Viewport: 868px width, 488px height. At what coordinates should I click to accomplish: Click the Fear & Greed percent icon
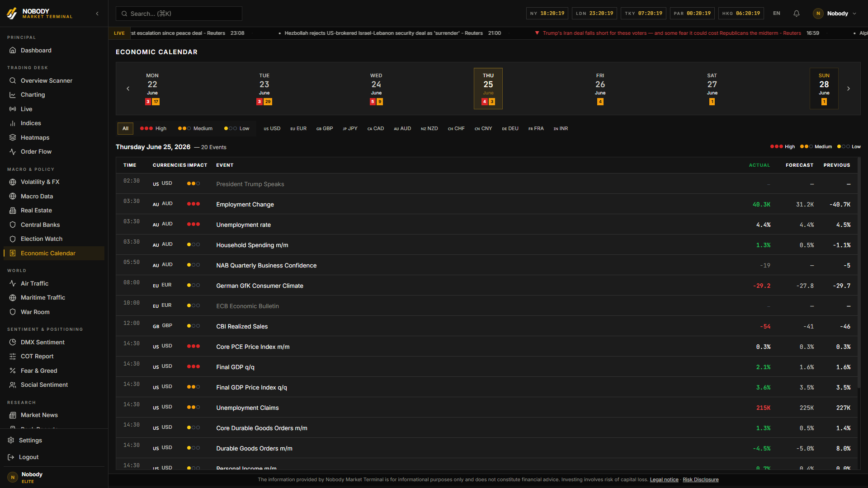pos(13,371)
